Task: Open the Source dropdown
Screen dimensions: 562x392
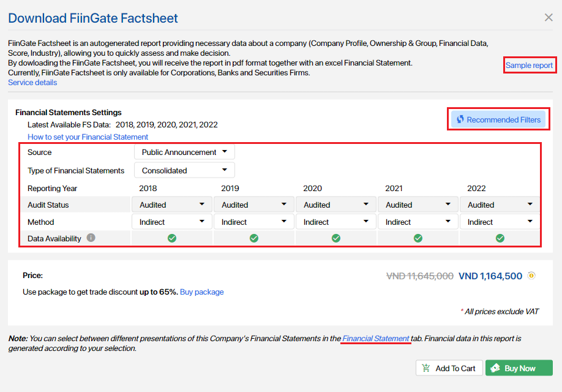Action: click(184, 152)
